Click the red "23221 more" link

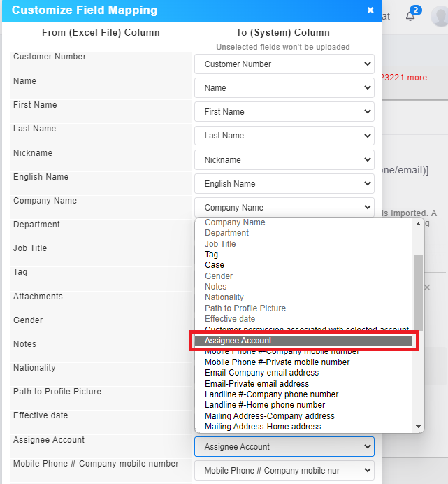405,78
